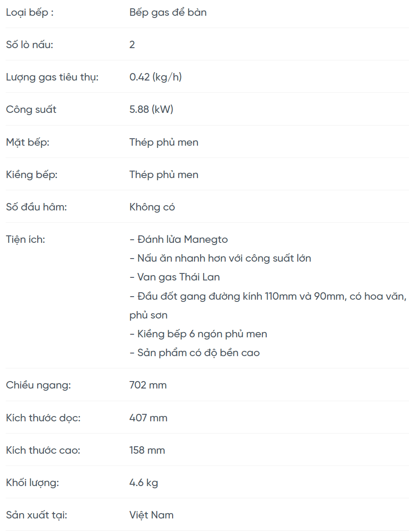Click the "Loại bếp :" label

click(x=30, y=12)
